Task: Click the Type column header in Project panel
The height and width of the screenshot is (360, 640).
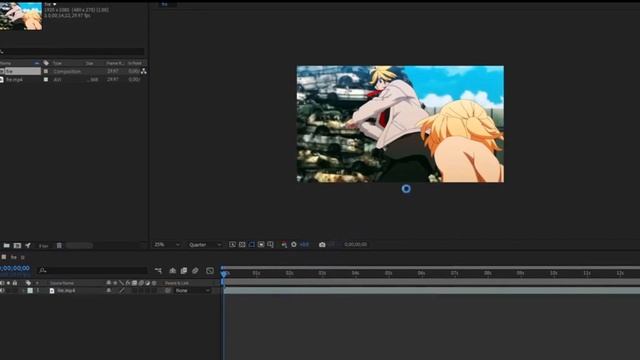Action: pyautogui.click(x=57, y=63)
